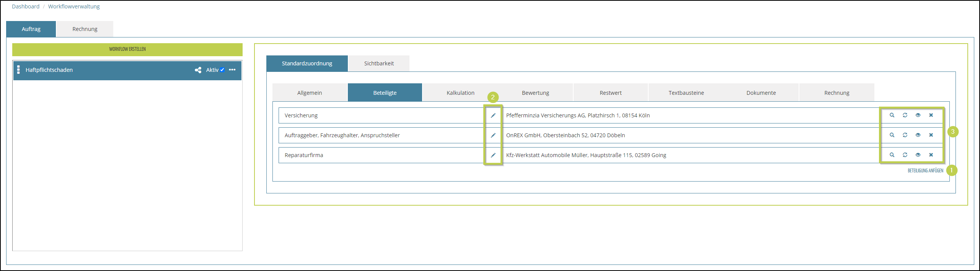
Task: Open the Textbausteine tab
Action: click(x=686, y=93)
